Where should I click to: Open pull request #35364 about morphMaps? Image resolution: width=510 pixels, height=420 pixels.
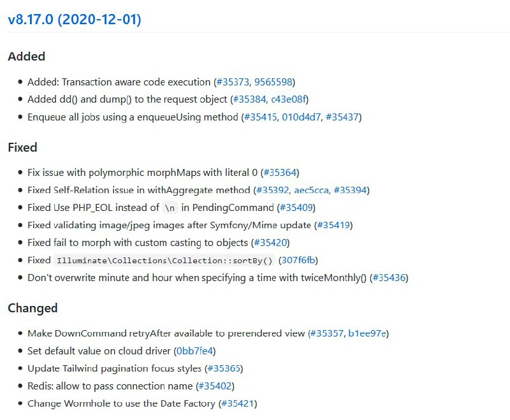(280, 172)
